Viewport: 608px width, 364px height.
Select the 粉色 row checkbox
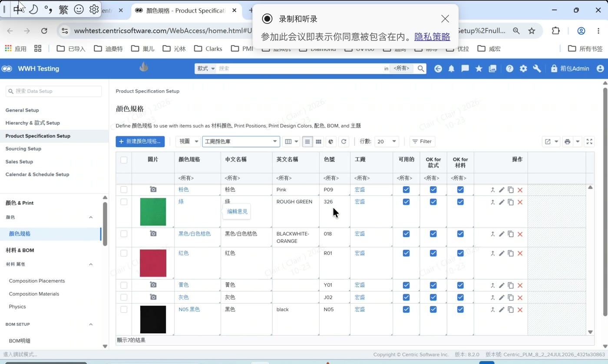point(124,190)
